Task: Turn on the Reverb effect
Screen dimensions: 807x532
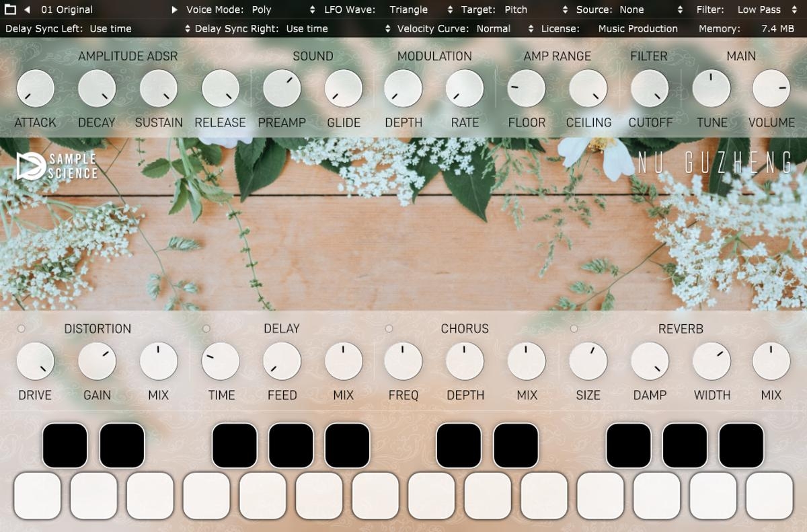Action: (574, 329)
